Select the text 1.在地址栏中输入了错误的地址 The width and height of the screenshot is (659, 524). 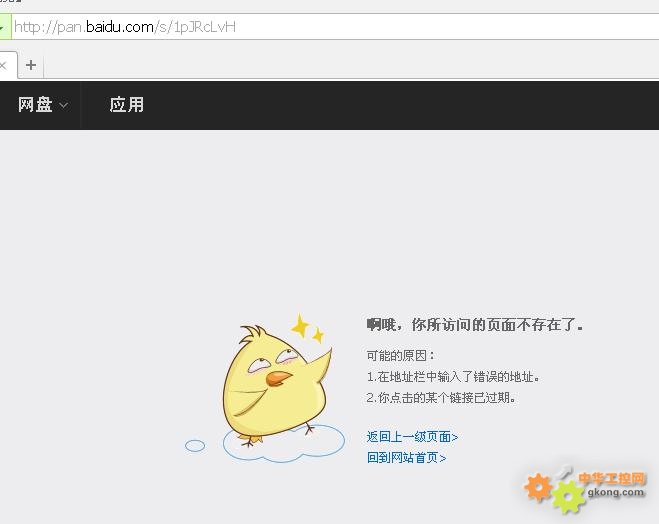453,377
